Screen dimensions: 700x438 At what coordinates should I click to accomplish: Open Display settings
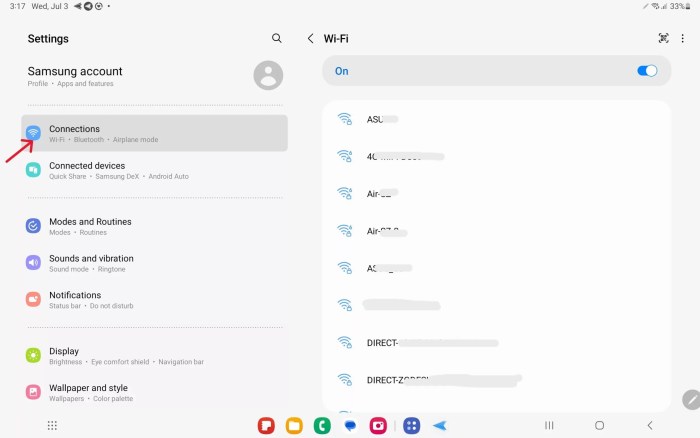tap(154, 356)
